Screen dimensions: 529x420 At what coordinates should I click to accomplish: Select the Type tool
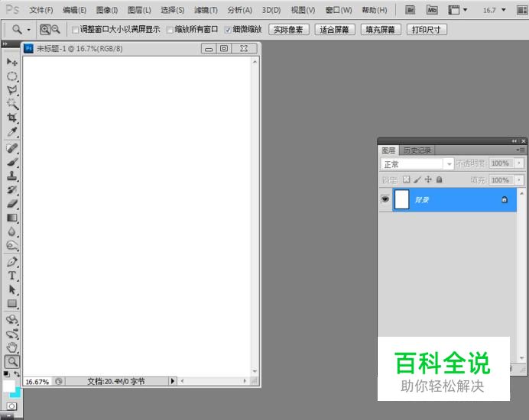click(x=11, y=276)
